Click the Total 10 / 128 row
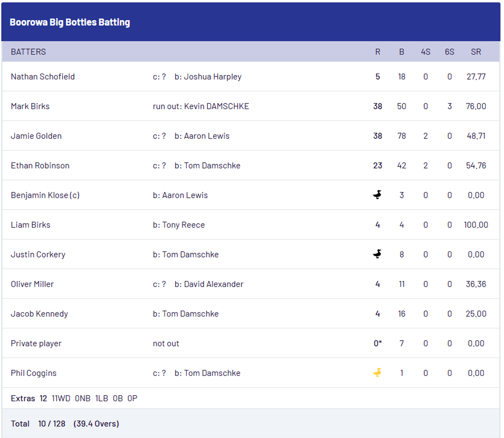The height and width of the screenshot is (438, 504). click(65, 423)
